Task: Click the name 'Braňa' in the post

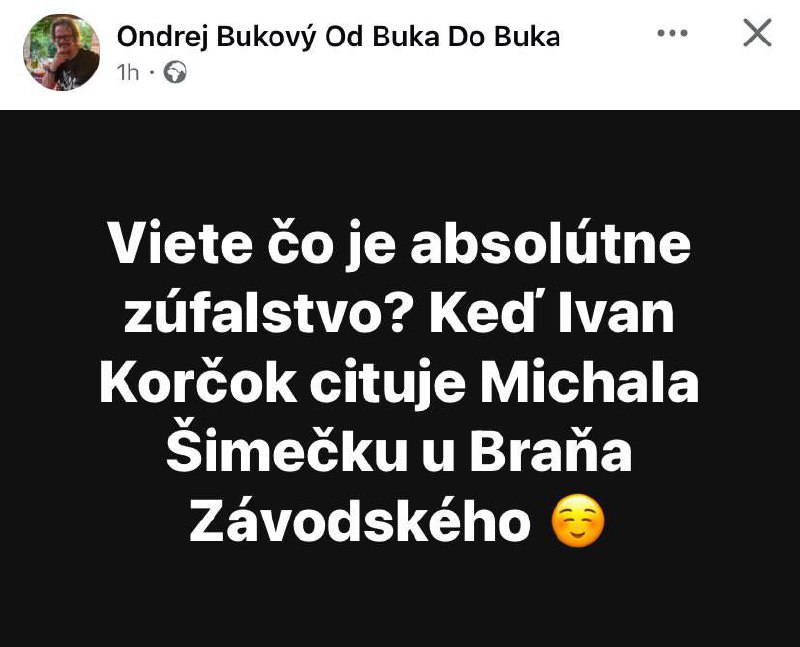Action: point(551,450)
